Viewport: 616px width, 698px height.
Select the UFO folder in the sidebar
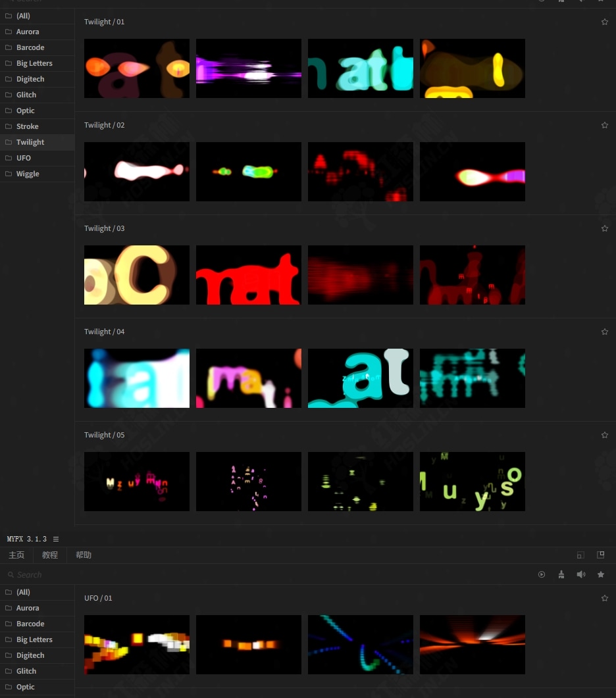tap(37, 158)
